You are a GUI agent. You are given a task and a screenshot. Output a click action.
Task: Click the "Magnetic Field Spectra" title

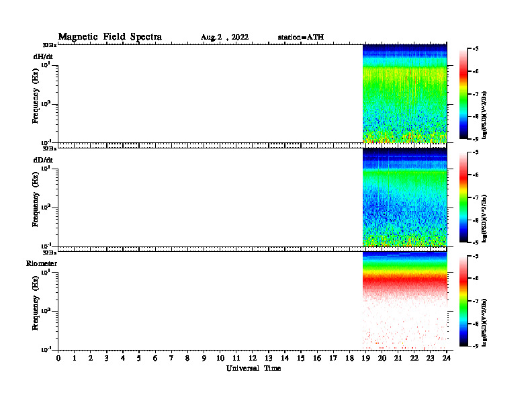pyautogui.click(x=110, y=37)
